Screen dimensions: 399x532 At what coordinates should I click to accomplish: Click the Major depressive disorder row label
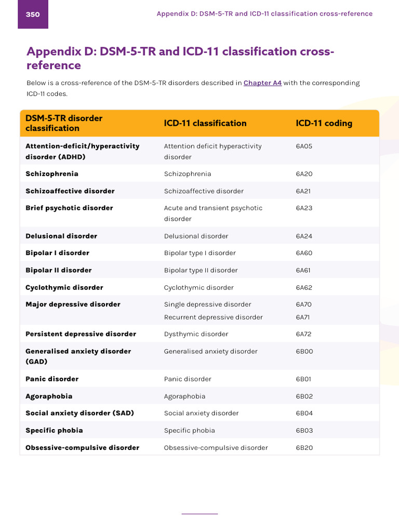pos(73,304)
